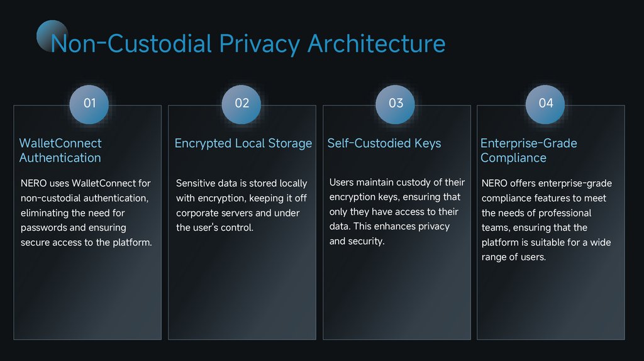
Task: Click the paragraph about enterprise-grade compliance features
Action: pos(547,220)
